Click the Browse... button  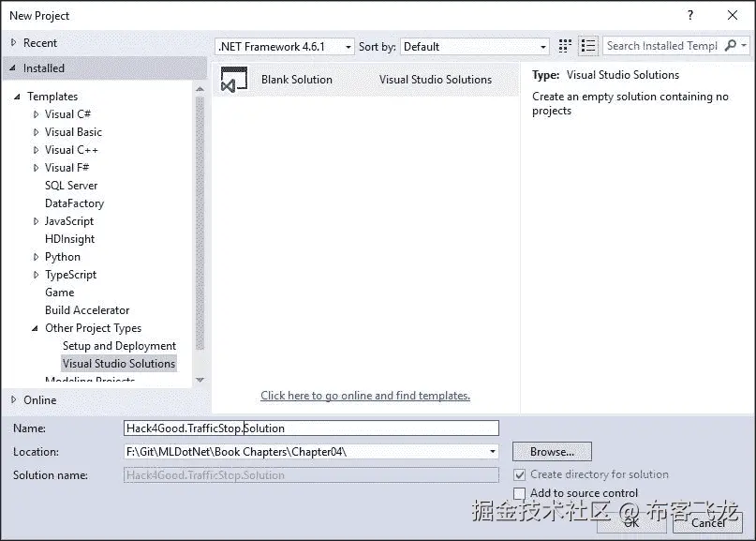tap(552, 452)
